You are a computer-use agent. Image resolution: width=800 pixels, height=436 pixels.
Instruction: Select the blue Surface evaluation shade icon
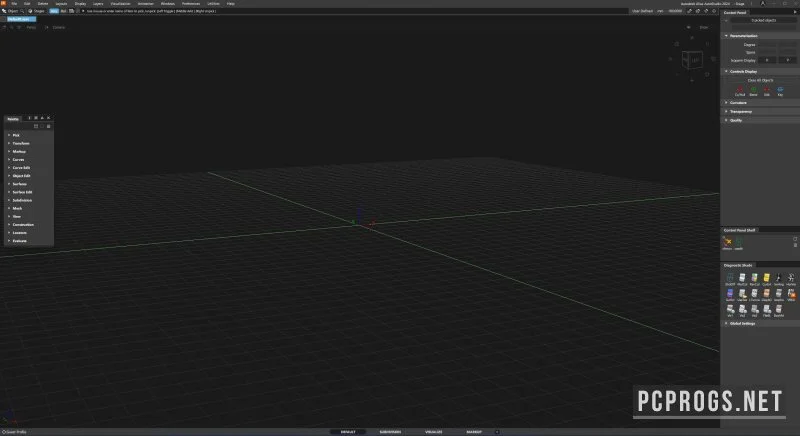730,295
